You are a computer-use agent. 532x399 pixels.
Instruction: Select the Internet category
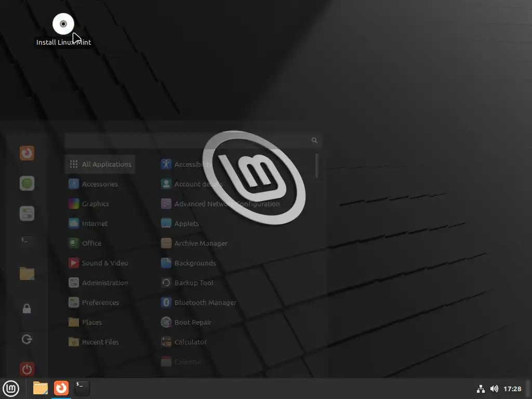click(100, 223)
